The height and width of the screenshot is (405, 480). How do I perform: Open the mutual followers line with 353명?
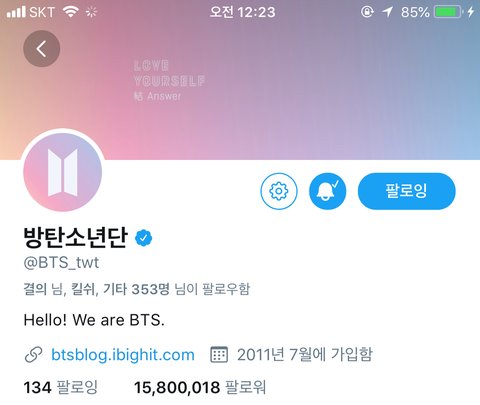tap(136, 289)
